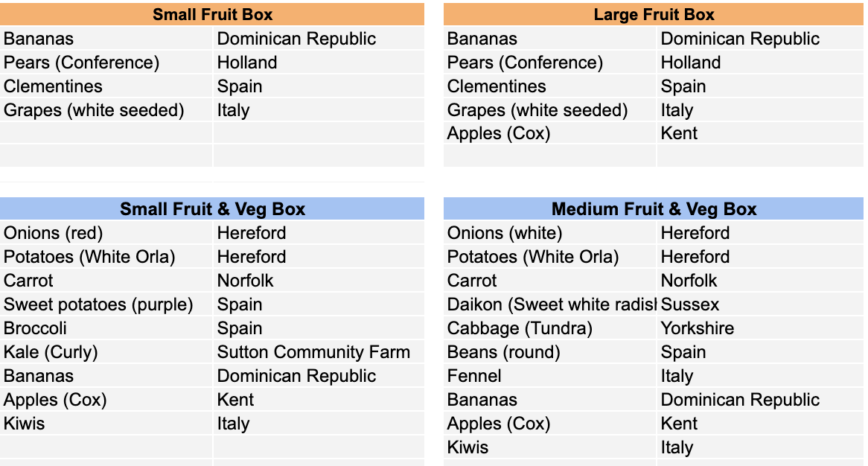Select the Small Fruit Box header cell
Image resolution: width=868 pixels, height=466 pixels.
point(212,14)
